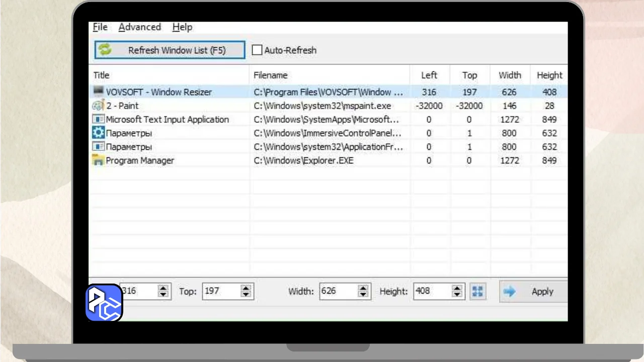Viewport: 644px width, 362px height.
Task: Increase the Top value with the up arrow
Action: click(246, 288)
